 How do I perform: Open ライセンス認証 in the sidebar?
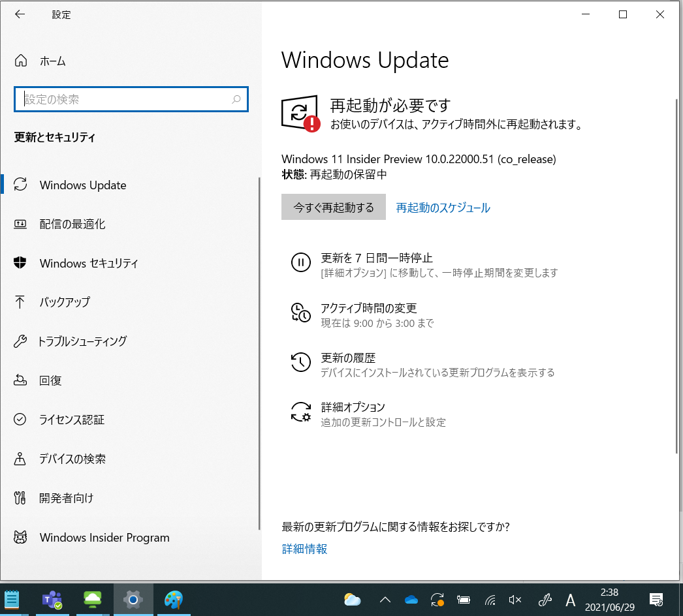click(x=72, y=420)
